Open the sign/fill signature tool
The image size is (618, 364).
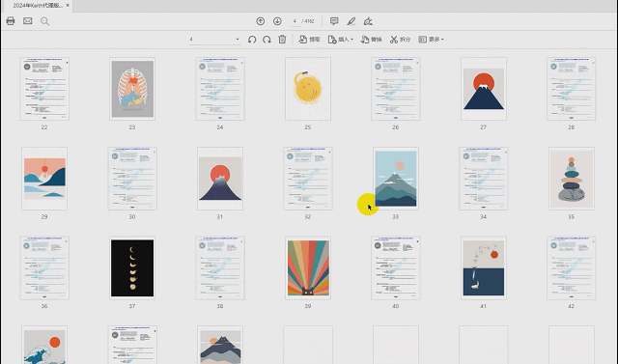(x=368, y=21)
